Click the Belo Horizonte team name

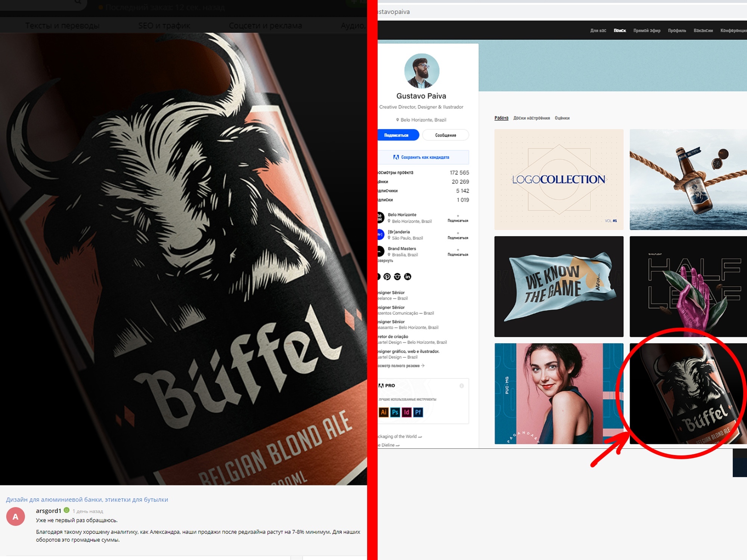pos(402,215)
